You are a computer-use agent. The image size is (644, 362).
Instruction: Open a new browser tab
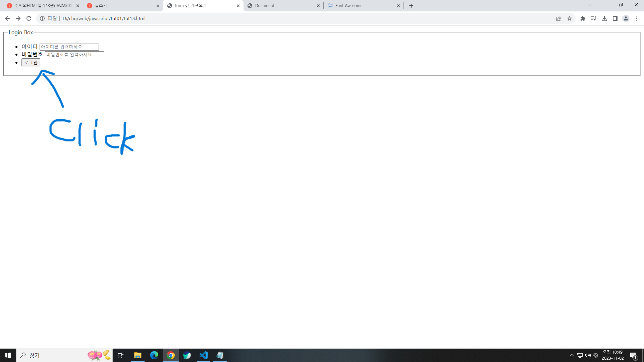click(411, 6)
